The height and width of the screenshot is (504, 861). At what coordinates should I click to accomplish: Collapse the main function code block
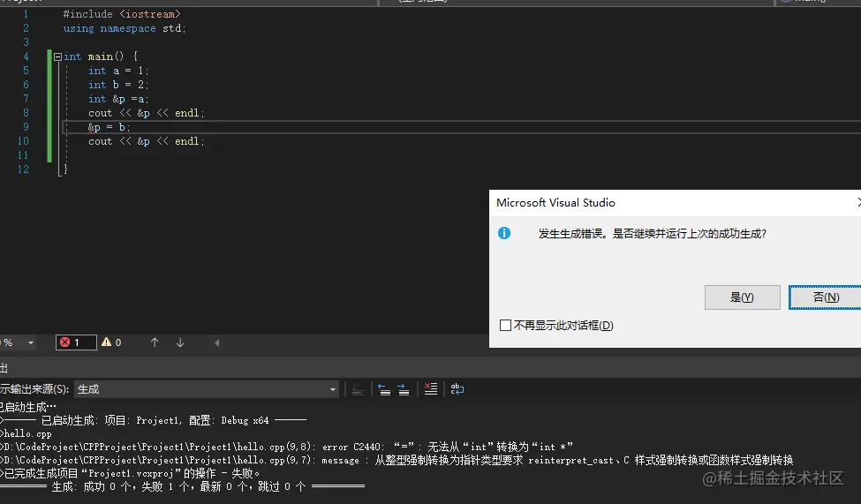pos(57,56)
